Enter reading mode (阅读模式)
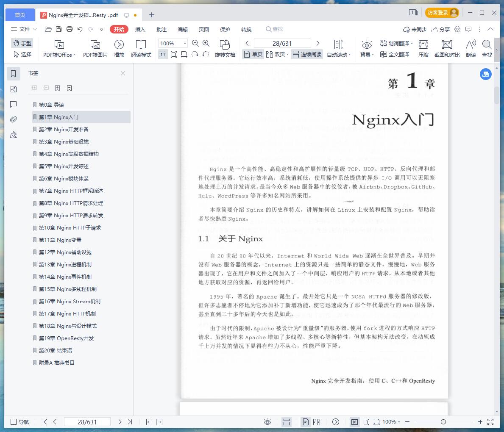This screenshot has width=504, height=432. click(141, 49)
